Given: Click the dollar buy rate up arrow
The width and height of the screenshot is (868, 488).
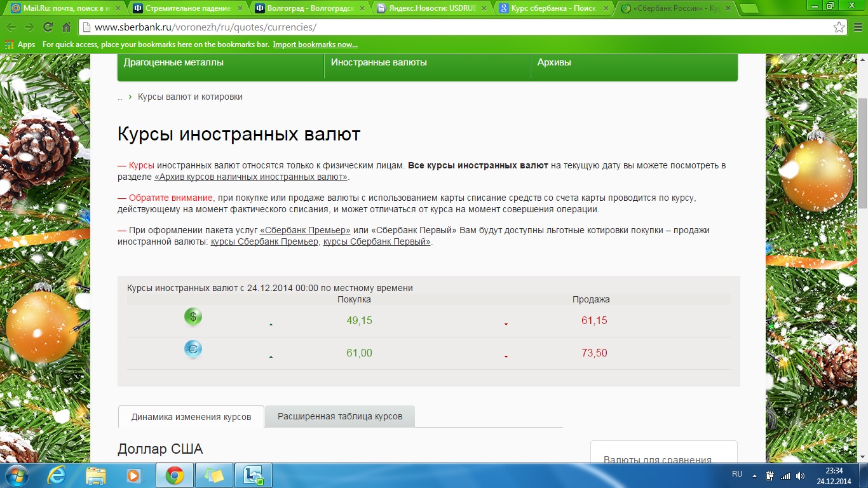Looking at the screenshot, I should (x=271, y=324).
